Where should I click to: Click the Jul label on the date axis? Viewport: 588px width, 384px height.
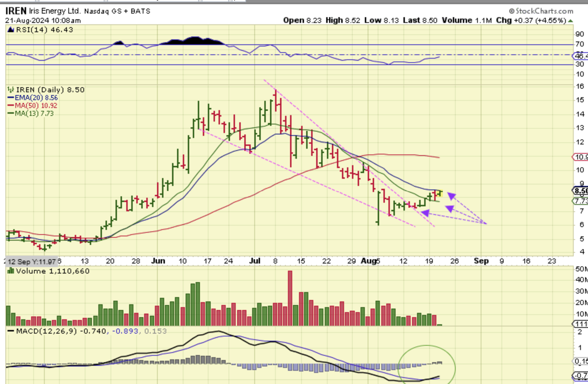[x=255, y=261]
